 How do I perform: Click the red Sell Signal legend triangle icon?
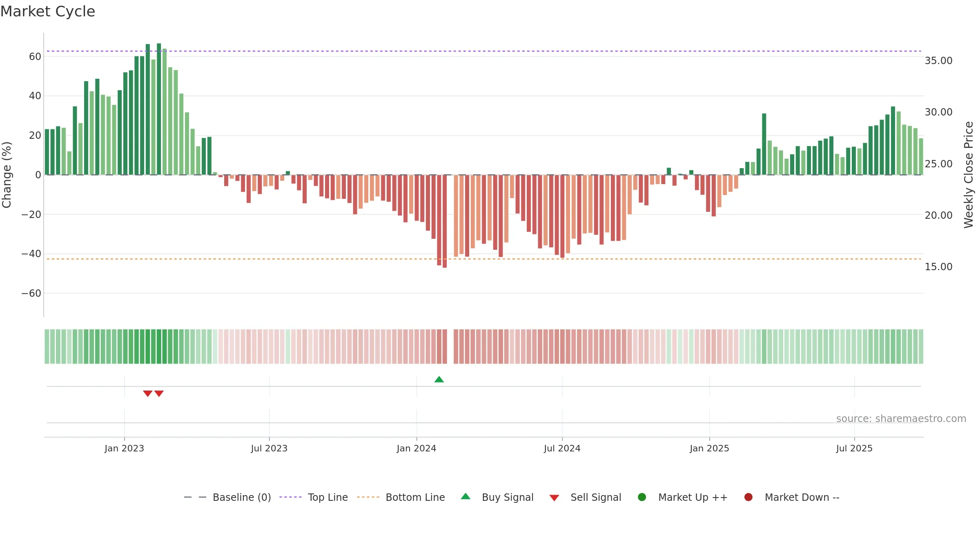[554, 498]
